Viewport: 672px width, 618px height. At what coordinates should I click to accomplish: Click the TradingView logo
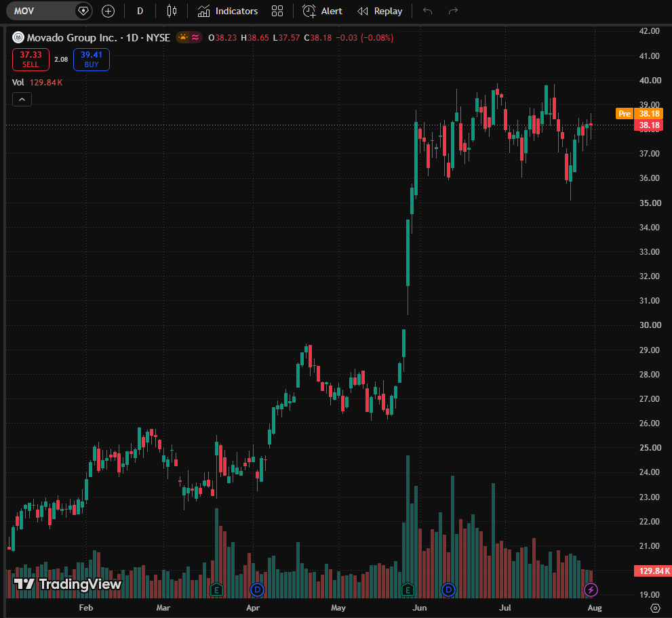67,584
